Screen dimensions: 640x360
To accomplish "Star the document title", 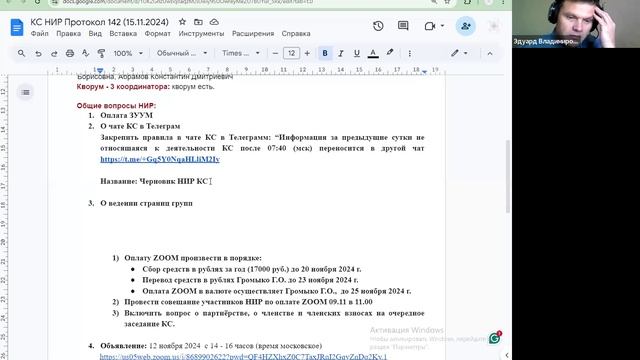I will (182, 22).
